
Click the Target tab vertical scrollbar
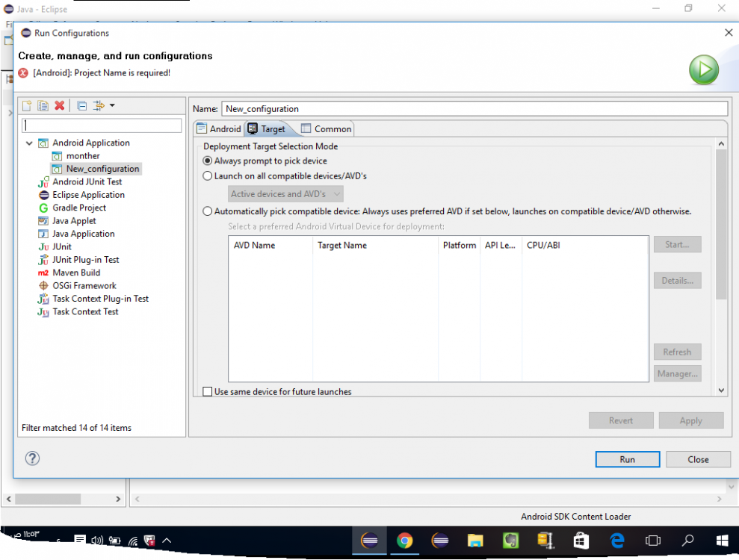(x=720, y=224)
